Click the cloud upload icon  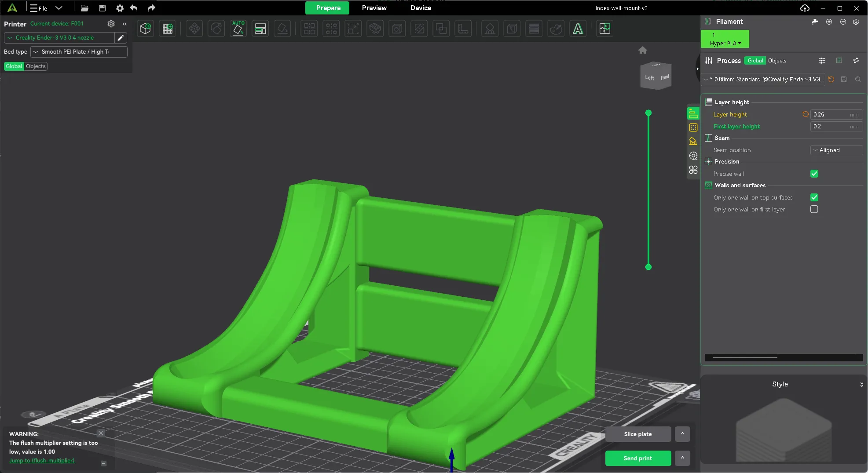[x=805, y=8]
